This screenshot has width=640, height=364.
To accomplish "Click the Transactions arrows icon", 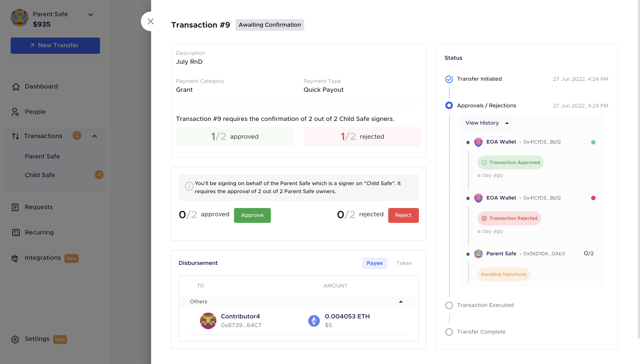I will pyautogui.click(x=16, y=136).
